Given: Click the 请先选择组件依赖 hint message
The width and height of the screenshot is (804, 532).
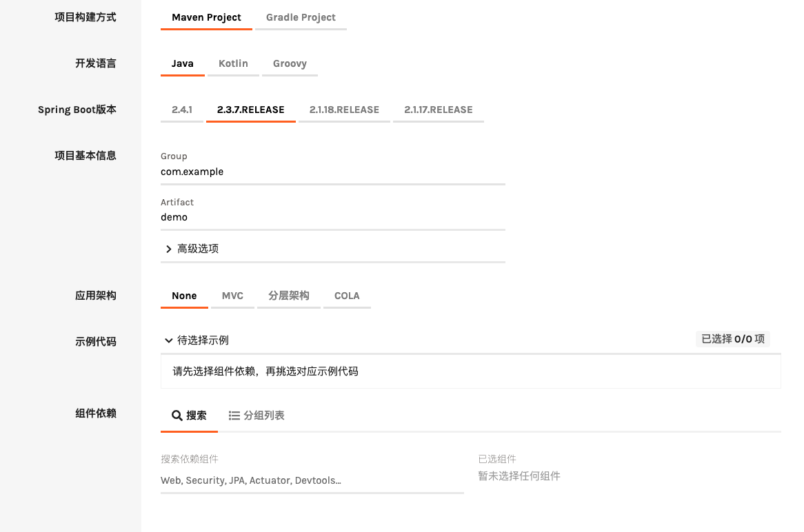Looking at the screenshot, I should tap(265, 371).
